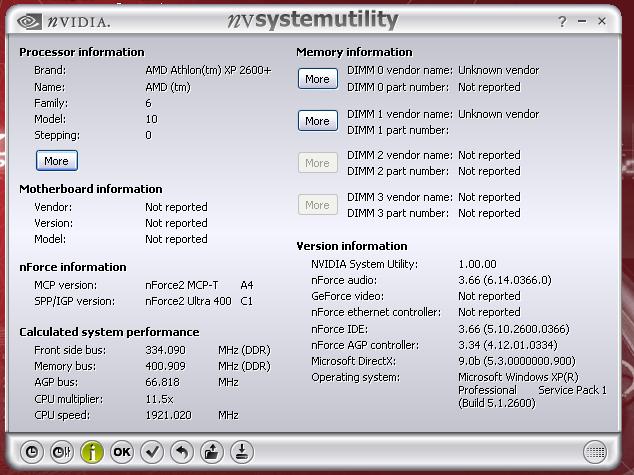Click the "(Build 5.1.2600)" text
This screenshot has width=634, height=475.
pyautogui.click(x=497, y=403)
